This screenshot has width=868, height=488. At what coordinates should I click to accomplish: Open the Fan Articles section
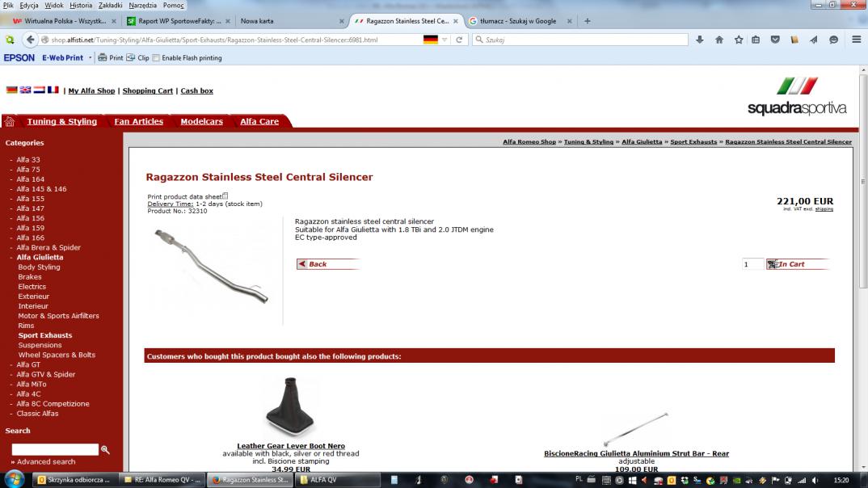click(139, 121)
